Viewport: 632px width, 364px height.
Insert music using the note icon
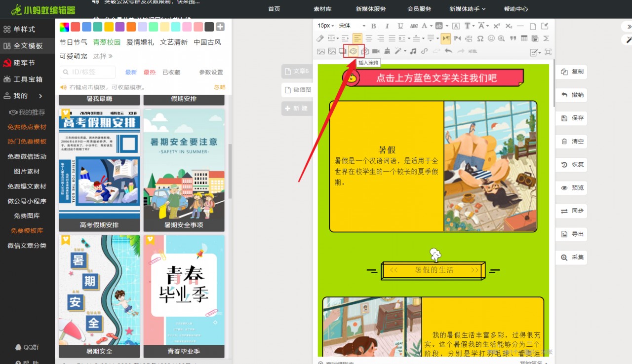(412, 51)
